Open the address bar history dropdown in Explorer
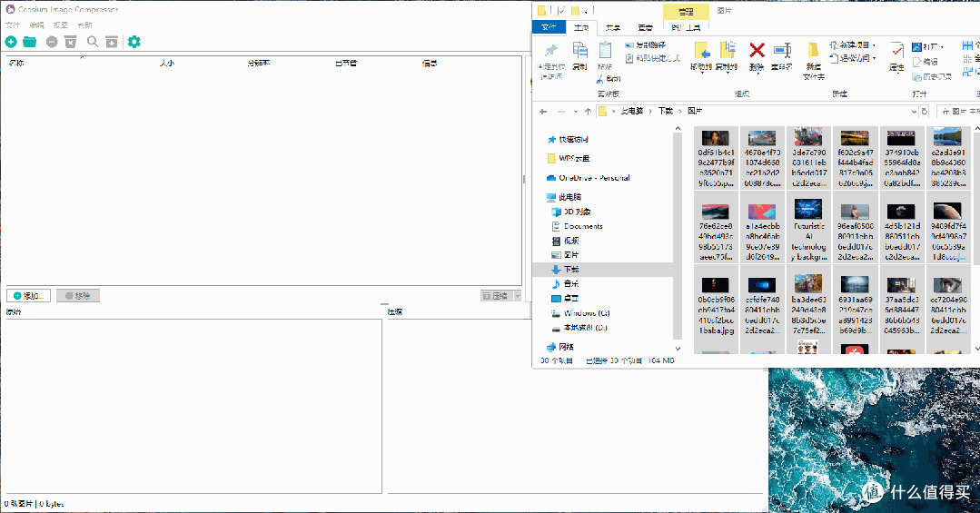980x513 pixels. (915, 111)
